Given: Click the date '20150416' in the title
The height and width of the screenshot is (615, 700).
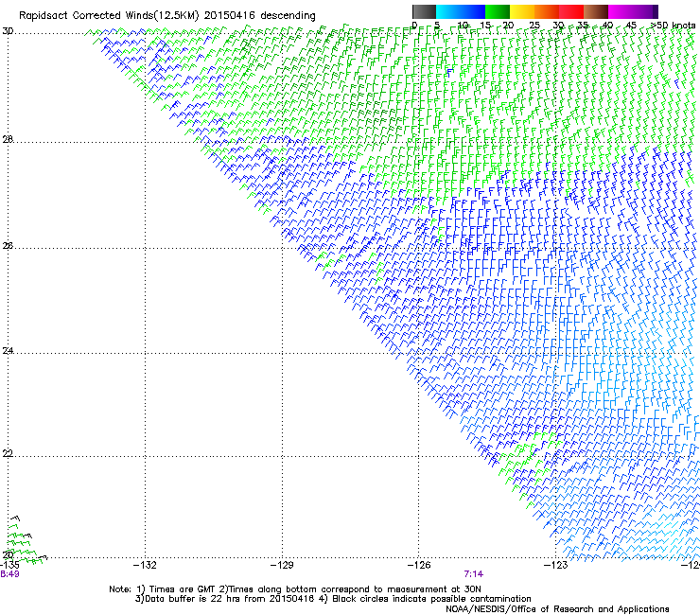Looking at the screenshot, I should tap(230, 15).
